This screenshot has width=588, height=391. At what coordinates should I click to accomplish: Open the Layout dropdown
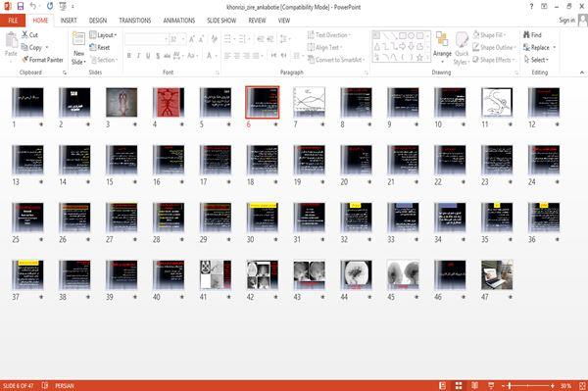click(x=103, y=35)
